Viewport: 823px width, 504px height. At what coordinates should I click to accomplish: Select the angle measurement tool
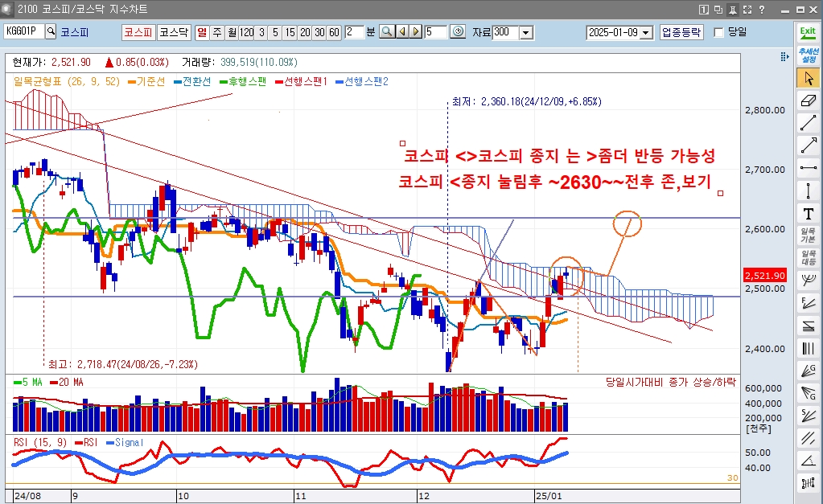808,461
